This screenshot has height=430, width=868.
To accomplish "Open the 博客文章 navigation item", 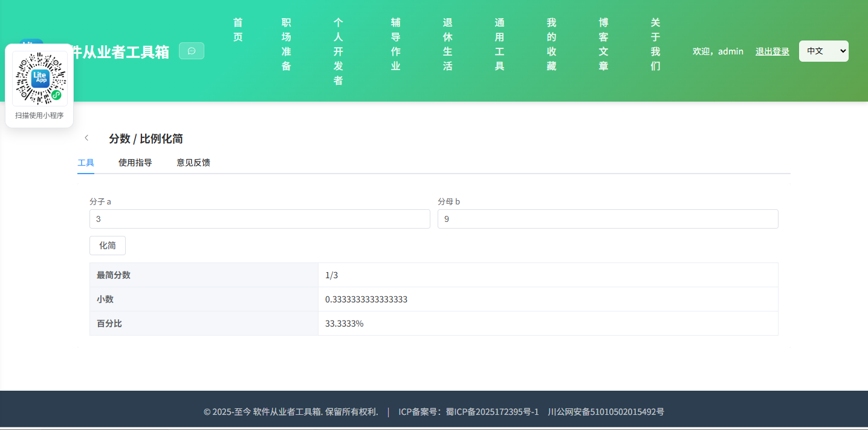I will 604,44.
